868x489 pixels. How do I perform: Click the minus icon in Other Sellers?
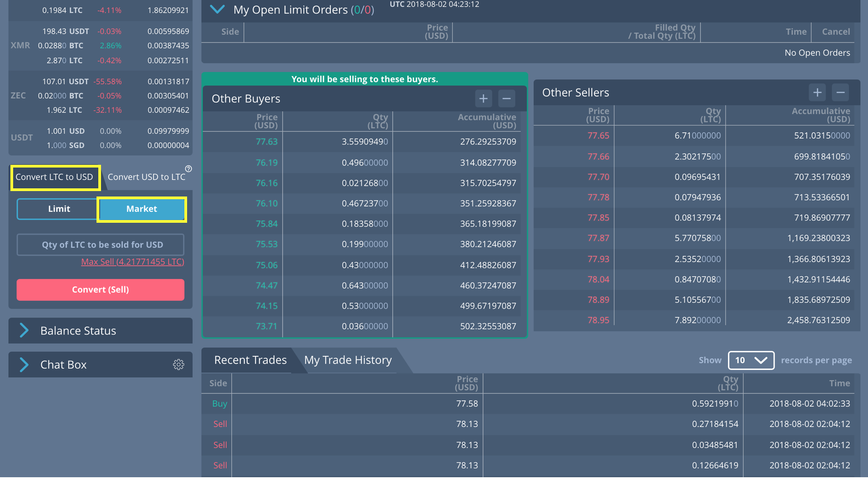(840, 92)
